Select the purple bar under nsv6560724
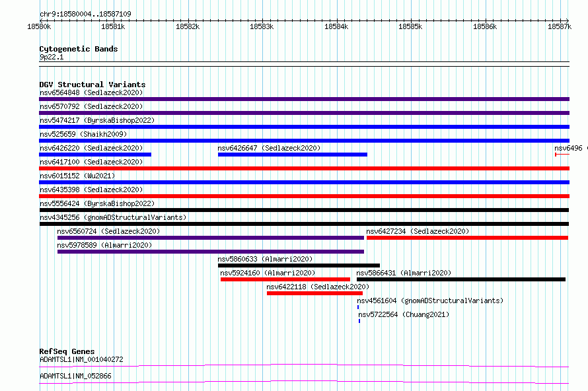 211,238
